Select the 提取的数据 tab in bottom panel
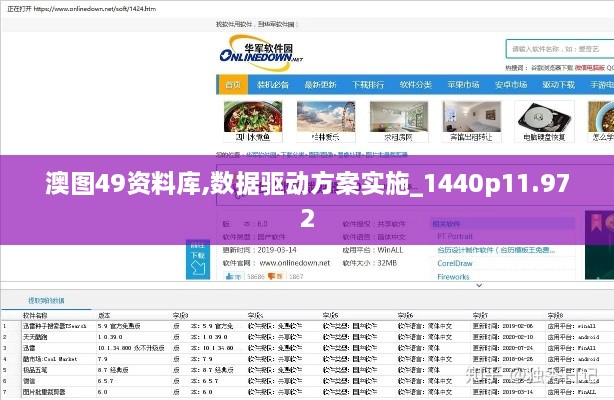The width and height of the screenshot is (614, 400). click(x=46, y=300)
